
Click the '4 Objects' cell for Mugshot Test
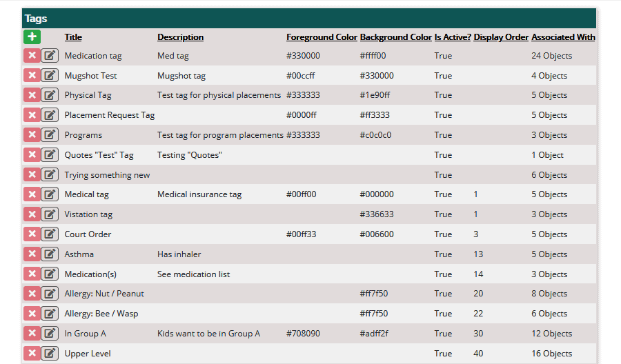(x=549, y=76)
